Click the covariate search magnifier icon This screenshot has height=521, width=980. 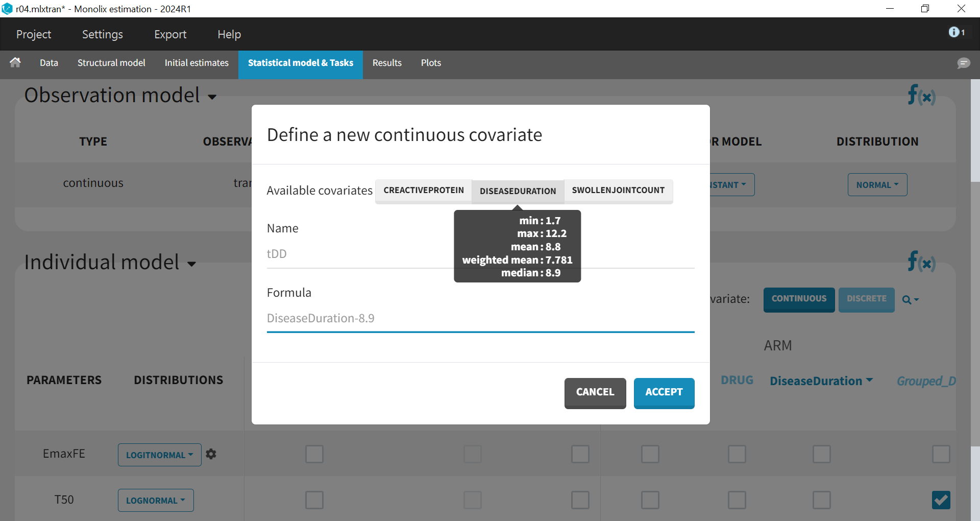[x=910, y=300]
